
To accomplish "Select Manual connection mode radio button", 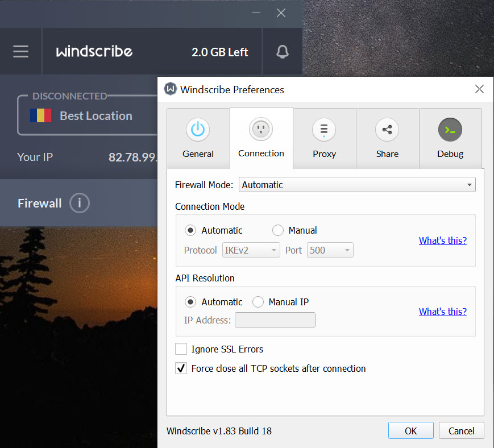I will [278, 230].
